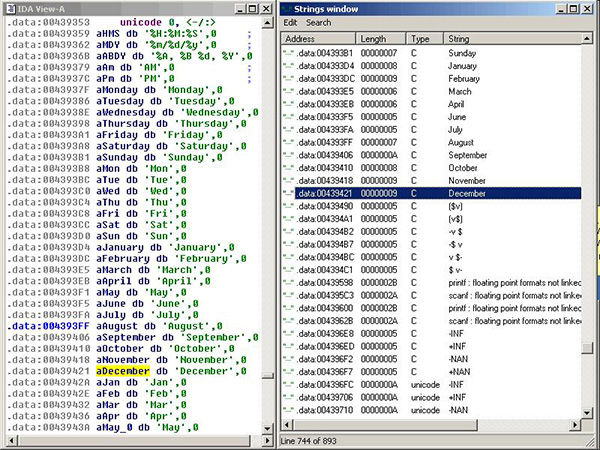This screenshot has height=450, width=600.
Task: Click the scroll-down arrow in IDA View-A
Action: click(267, 428)
